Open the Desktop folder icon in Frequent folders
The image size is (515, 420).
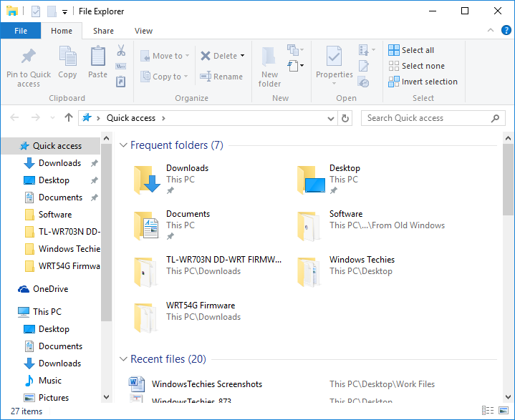point(311,180)
